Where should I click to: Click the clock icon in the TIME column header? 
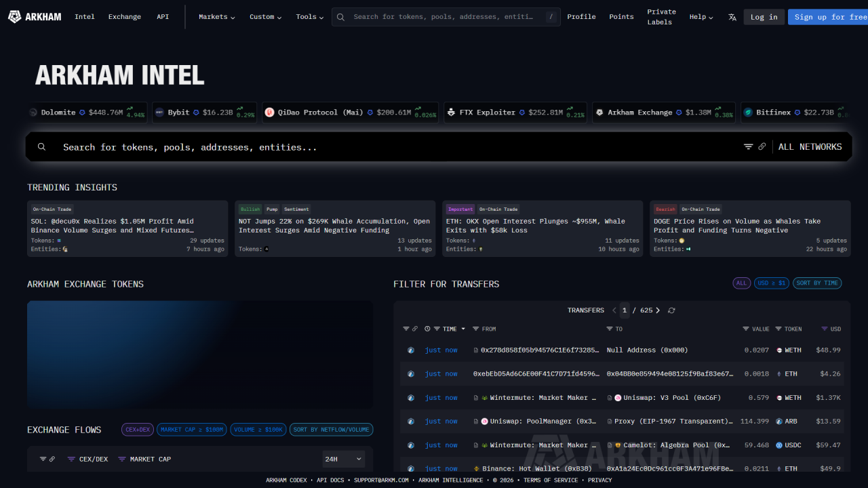427,329
